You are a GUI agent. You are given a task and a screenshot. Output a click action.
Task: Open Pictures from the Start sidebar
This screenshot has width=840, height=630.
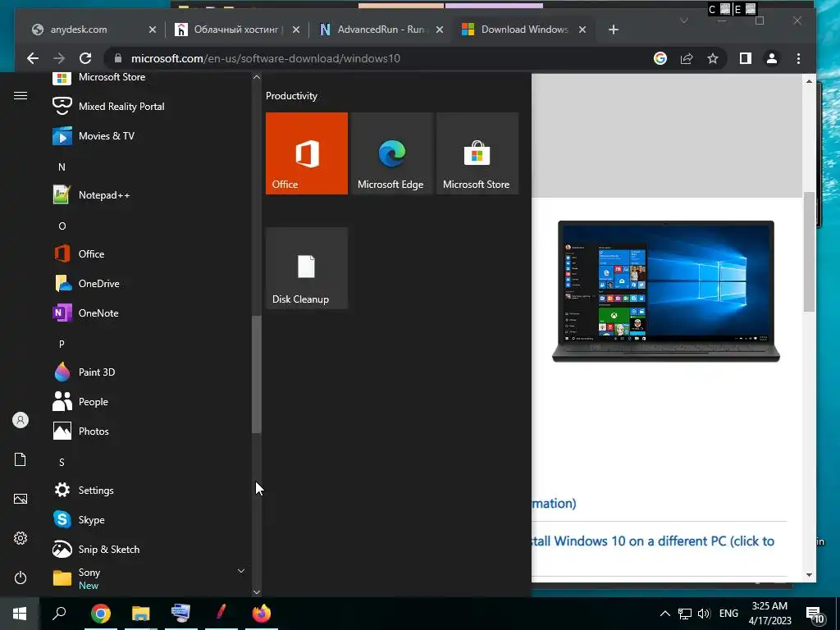(21, 499)
